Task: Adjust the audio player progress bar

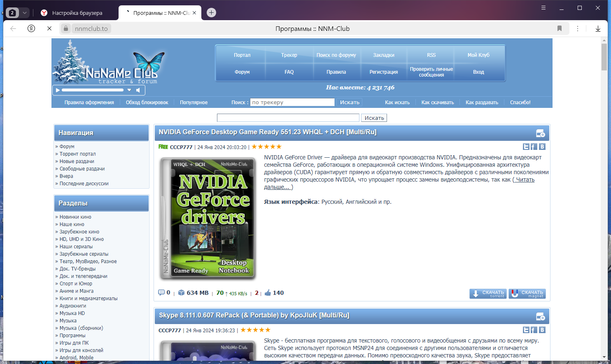Action: pos(93,90)
